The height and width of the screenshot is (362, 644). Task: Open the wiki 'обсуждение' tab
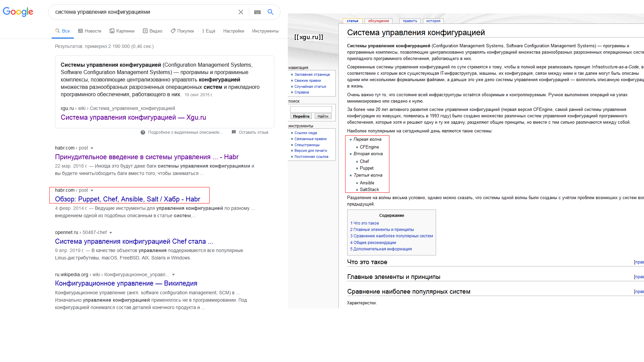[x=379, y=21]
